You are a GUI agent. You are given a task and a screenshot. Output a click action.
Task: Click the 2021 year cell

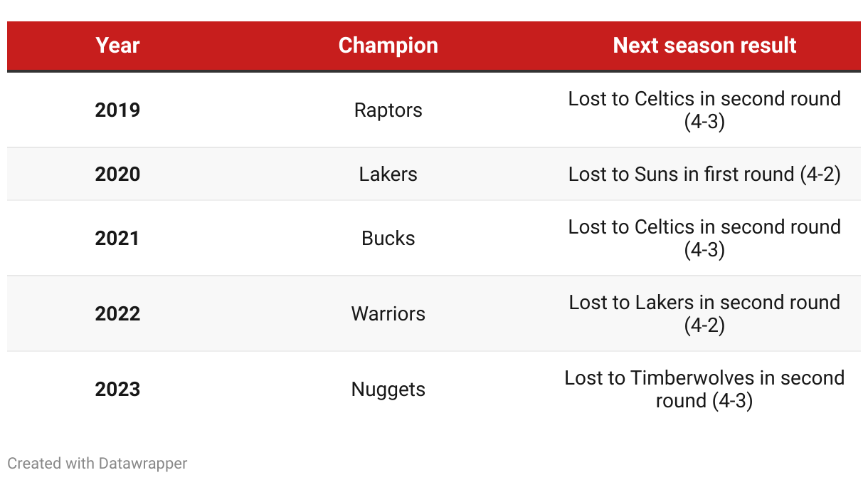[117, 239]
